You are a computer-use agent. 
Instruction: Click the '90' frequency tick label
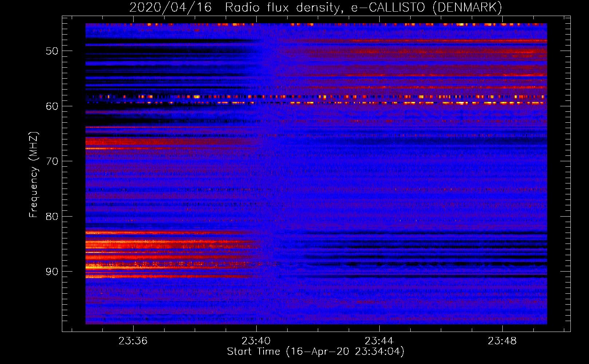[x=52, y=272]
